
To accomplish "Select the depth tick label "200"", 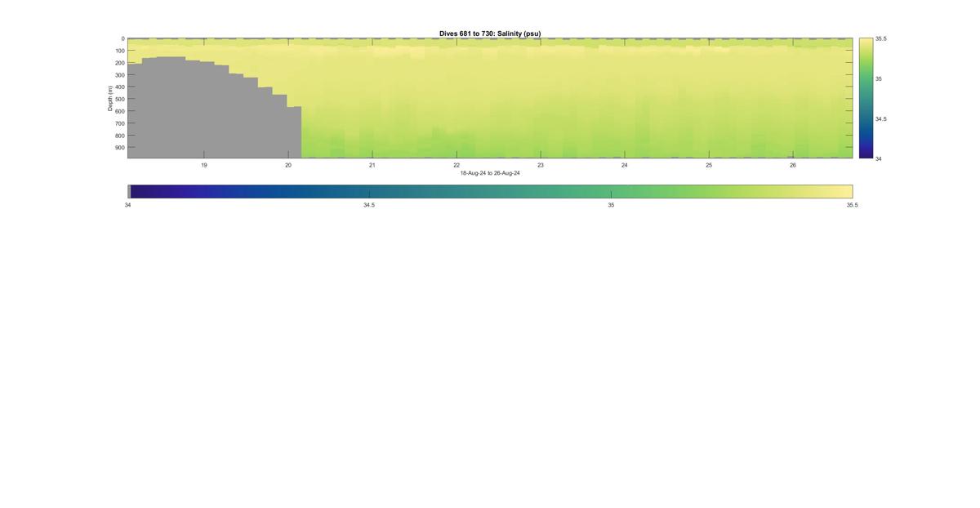I will click(x=120, y=63).
